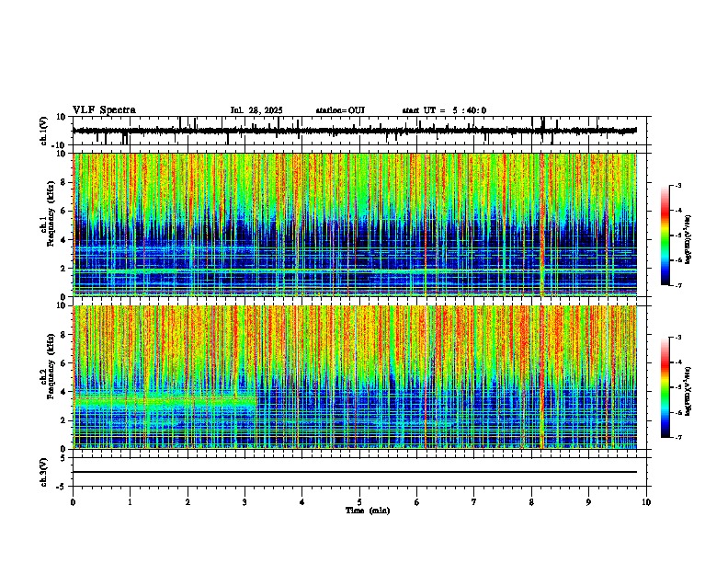
Task: Click the ch.1 frequency axis "6" tick label
Action: [x=63, y=211]
